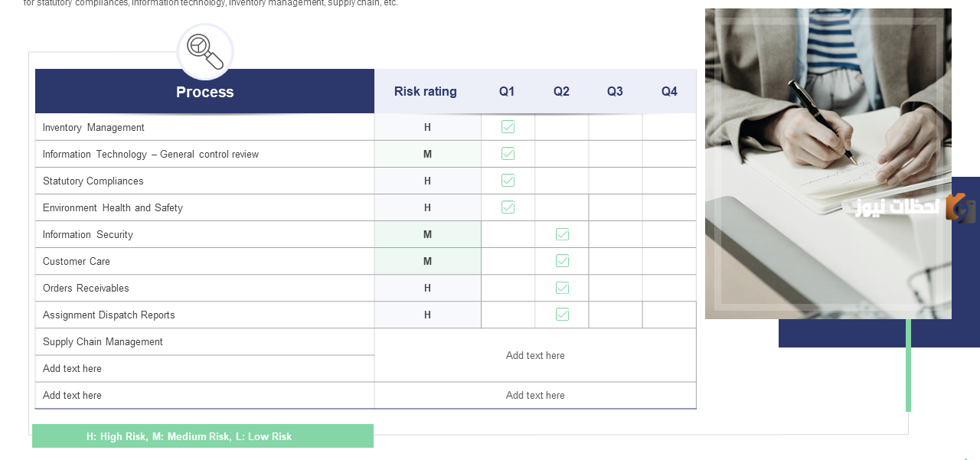Click the Supply Chain Management row
This screenshot has width=980, height=460.
(204, 342)
